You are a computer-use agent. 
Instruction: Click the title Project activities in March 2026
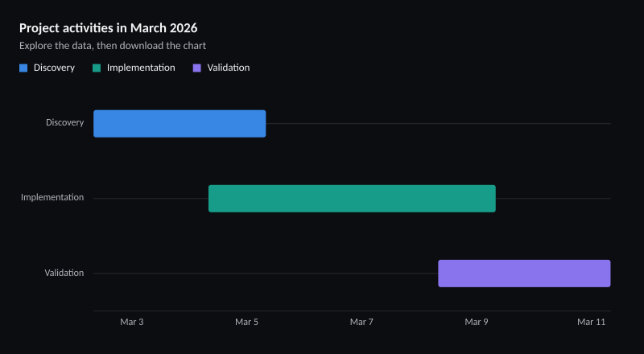[x=109, y=28]
